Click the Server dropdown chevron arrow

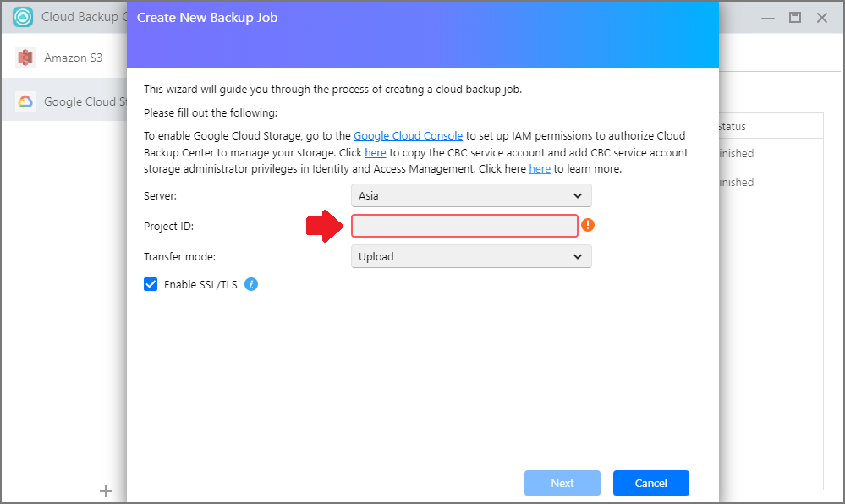click(x=578, y=195)
